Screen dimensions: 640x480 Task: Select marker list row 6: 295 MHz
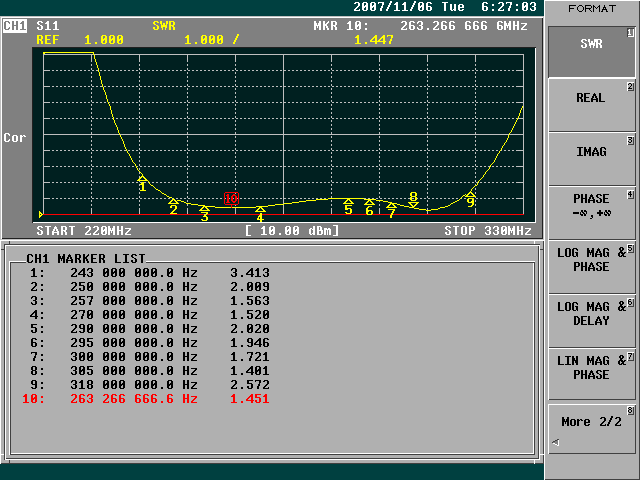pyautogui.click(x=149, y=343)
